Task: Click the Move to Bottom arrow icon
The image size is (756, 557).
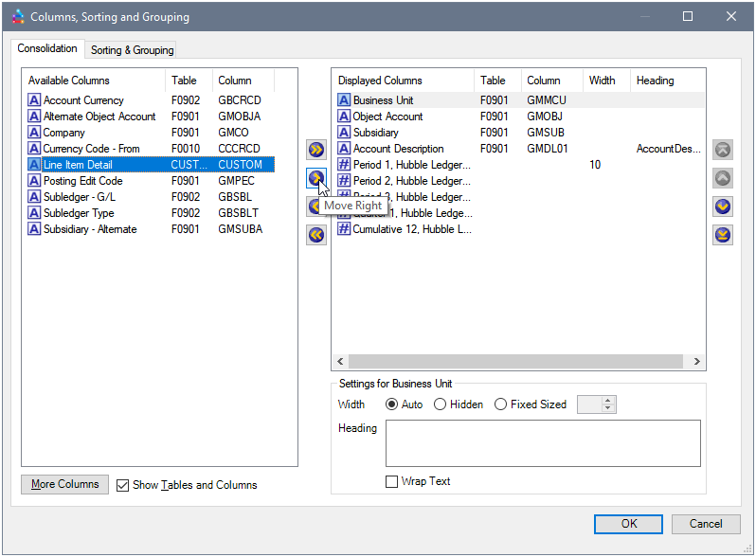Action: (723, 235)
